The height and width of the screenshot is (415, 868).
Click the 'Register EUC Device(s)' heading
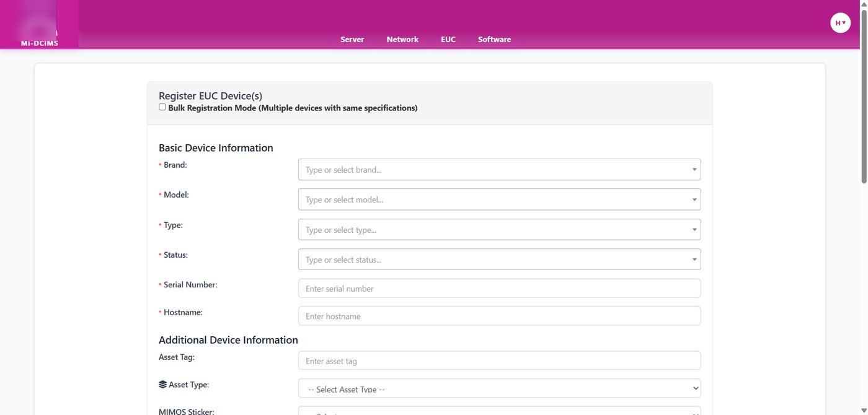(x=210, y=96)
